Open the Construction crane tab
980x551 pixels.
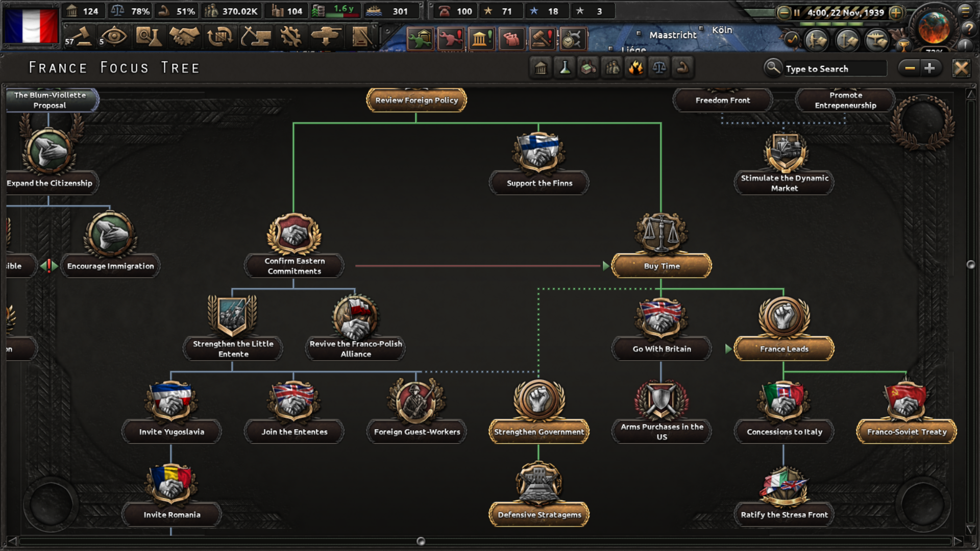[x=256, y=37]
